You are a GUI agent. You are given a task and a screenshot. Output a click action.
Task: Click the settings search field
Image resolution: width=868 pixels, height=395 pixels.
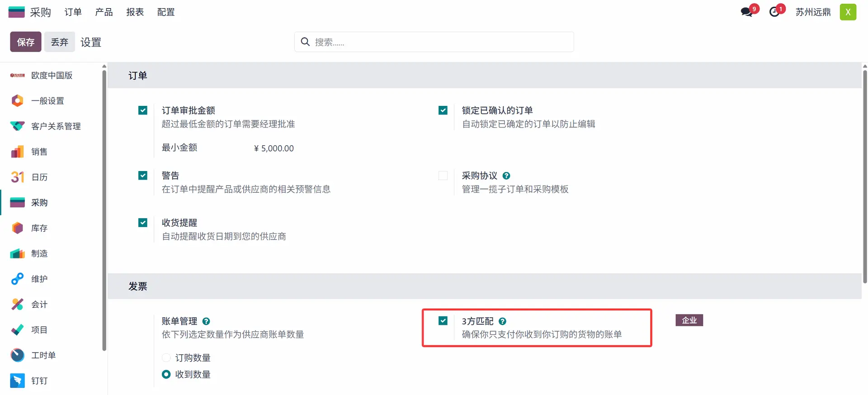(434, 42)
